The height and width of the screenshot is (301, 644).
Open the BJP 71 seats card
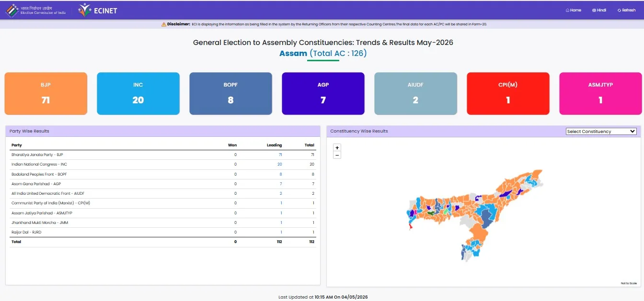46,94
